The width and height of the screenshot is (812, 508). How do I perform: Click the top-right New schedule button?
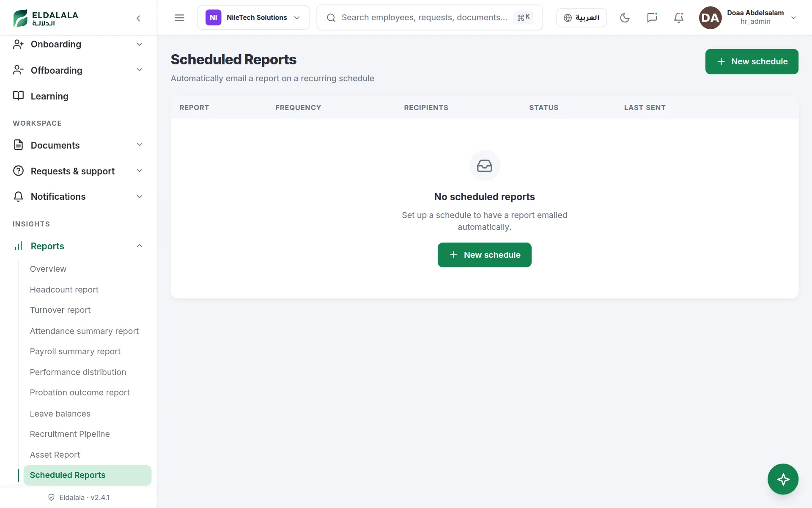coord(752,61)
